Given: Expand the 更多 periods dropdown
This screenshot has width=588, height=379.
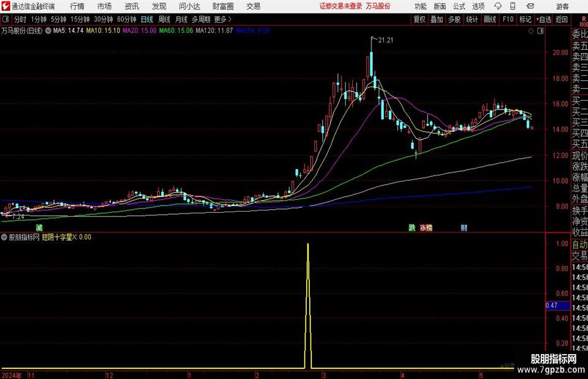Looking at the screenshot, I should pos(223,19).
